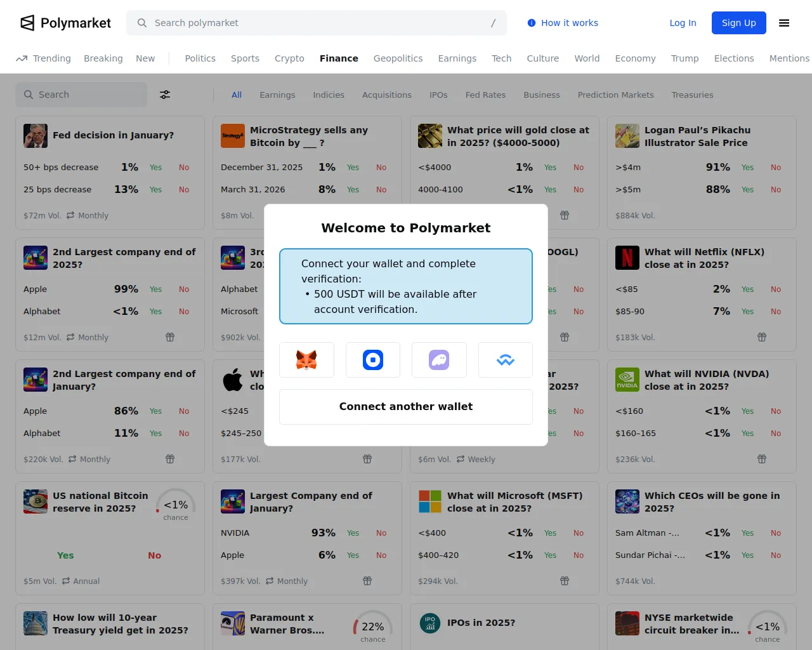812x650 pixels.
Task: Connect with WalletConnect
Action: coord(506,360)
